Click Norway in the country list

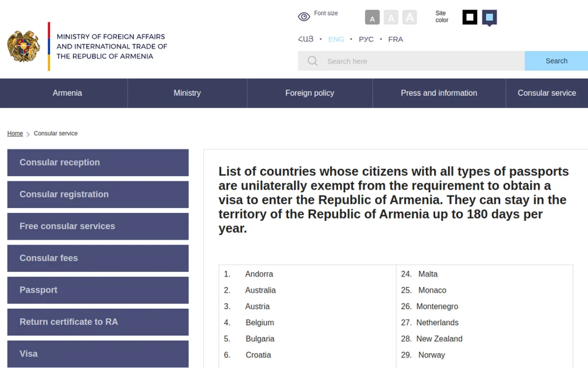click(x=432, y=355)
